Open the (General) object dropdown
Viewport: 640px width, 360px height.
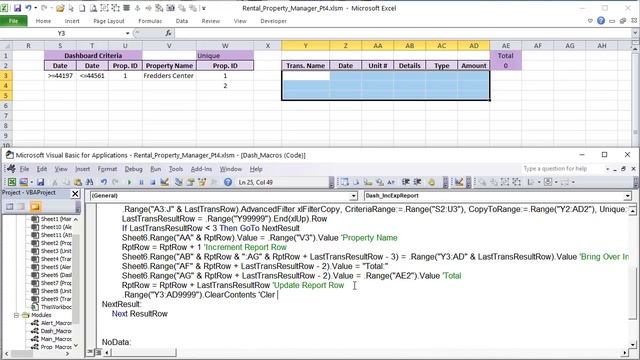tap(353, 196)
